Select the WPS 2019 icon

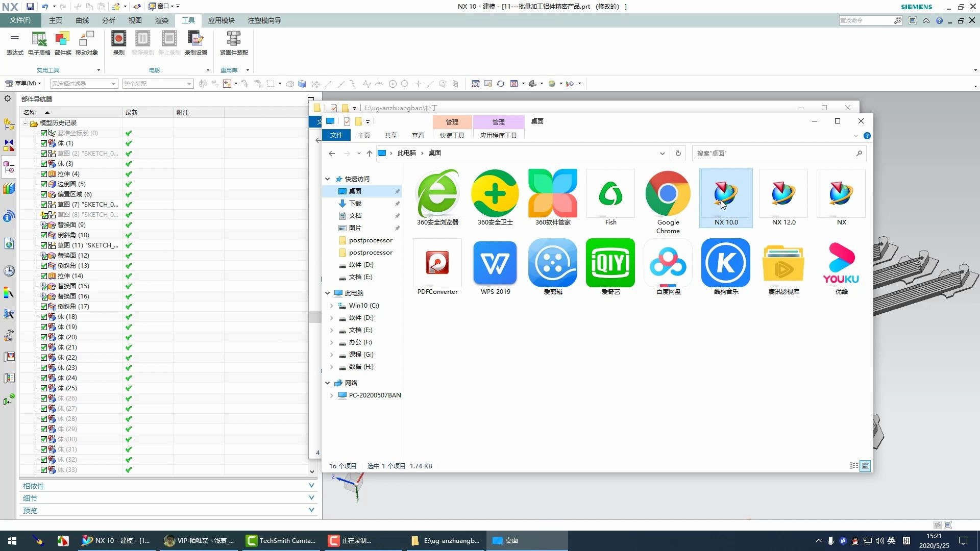coord(495,267)
